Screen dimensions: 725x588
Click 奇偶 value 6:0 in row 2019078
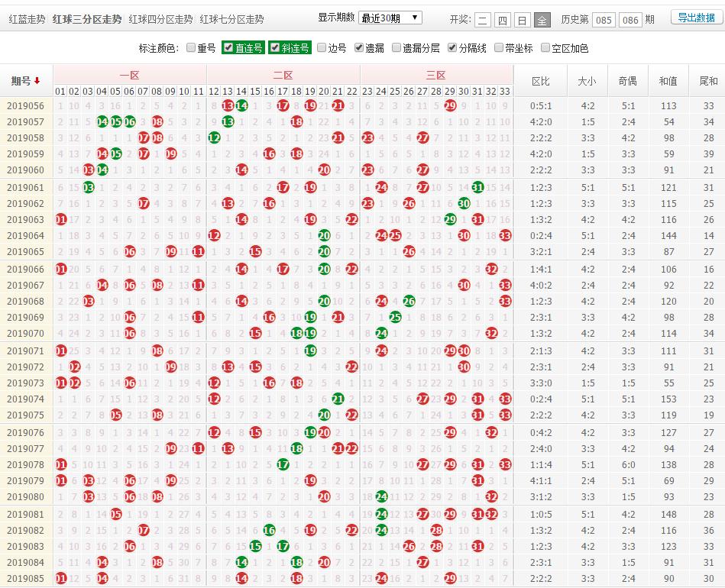point(628,464)
